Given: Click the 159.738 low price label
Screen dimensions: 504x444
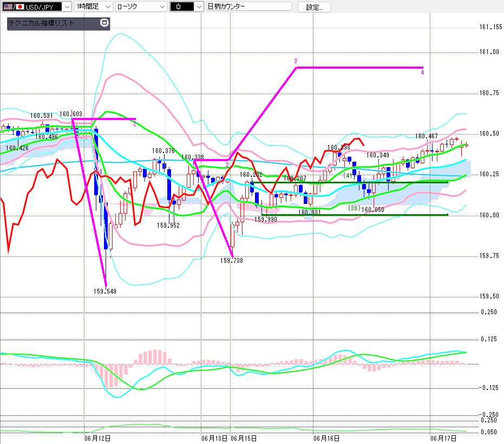Looking at the screenshot, I should [232, 261].
